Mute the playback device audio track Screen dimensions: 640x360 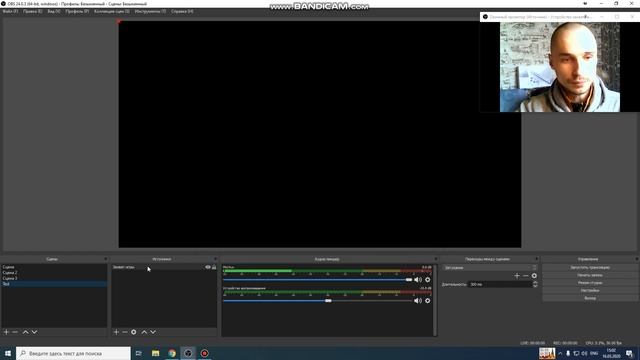click(418, 301)
